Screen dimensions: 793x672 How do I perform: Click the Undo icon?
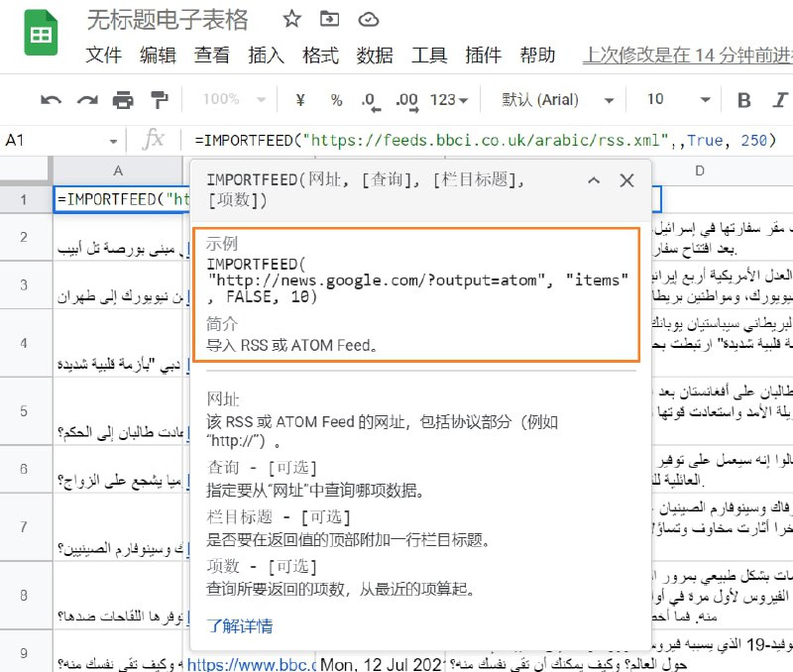[52, 100]
